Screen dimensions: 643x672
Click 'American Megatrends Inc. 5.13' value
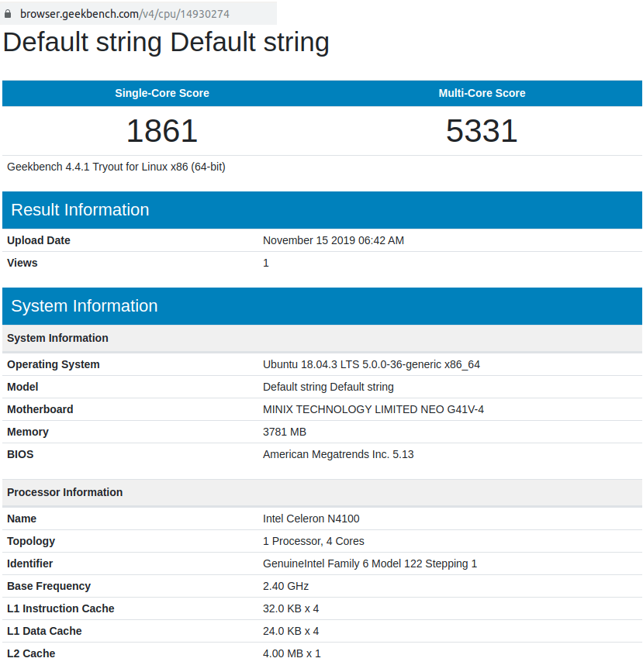point(338,454)
